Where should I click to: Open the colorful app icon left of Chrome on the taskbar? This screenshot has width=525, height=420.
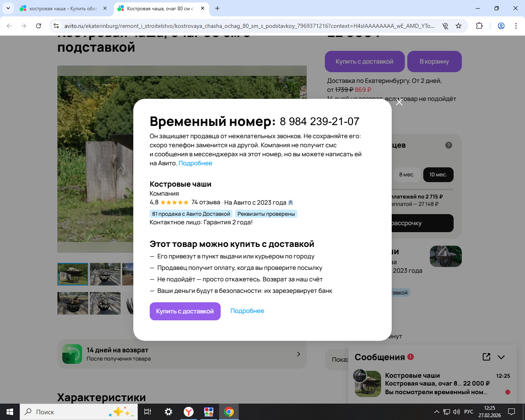coord(209,412)
